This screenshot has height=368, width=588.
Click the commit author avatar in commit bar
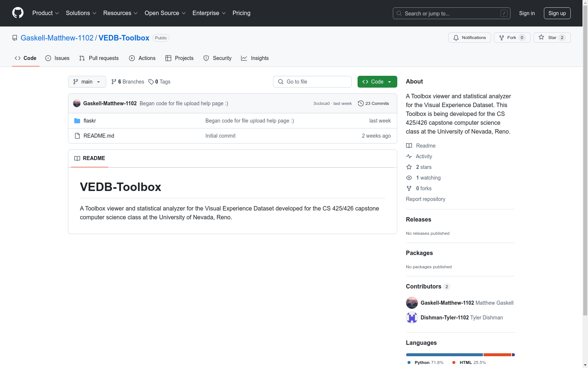77,103
